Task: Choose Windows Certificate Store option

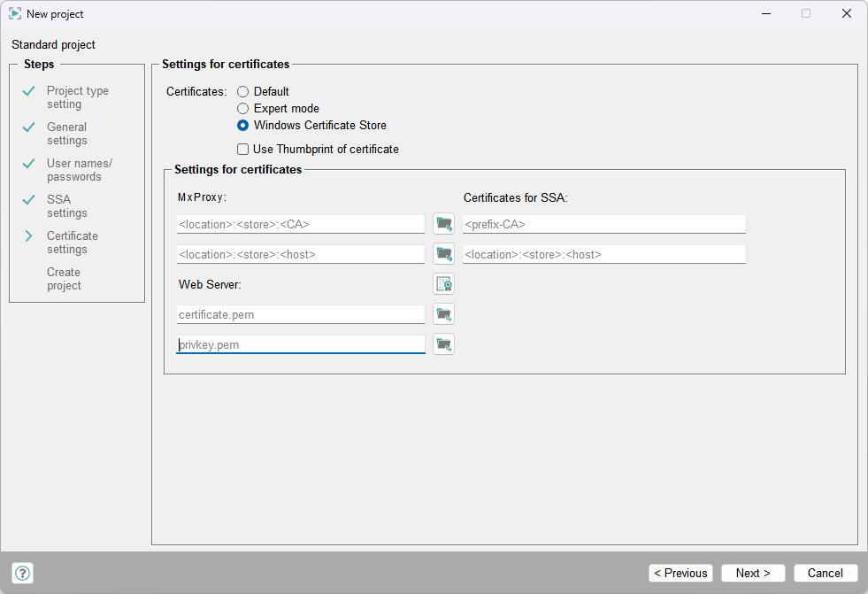Action: click(243, 125)
